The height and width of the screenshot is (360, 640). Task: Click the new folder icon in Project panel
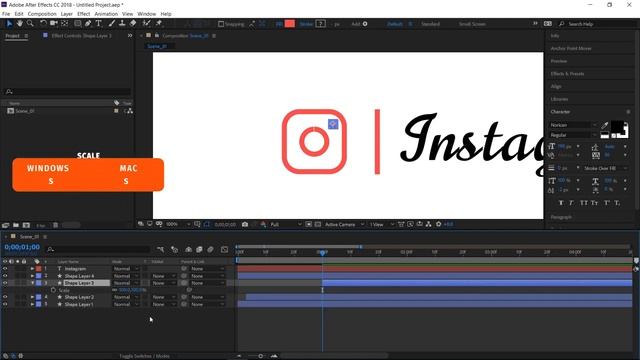[16, 225]
